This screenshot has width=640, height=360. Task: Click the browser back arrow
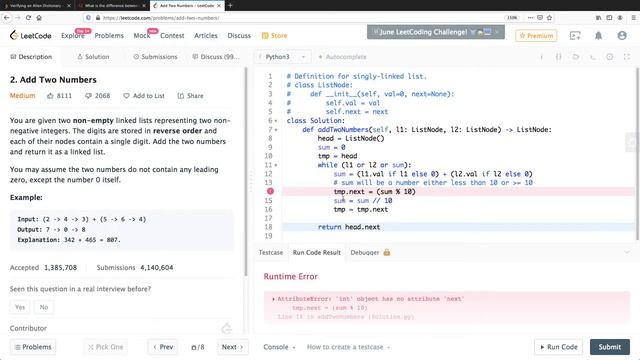[7, 18]
